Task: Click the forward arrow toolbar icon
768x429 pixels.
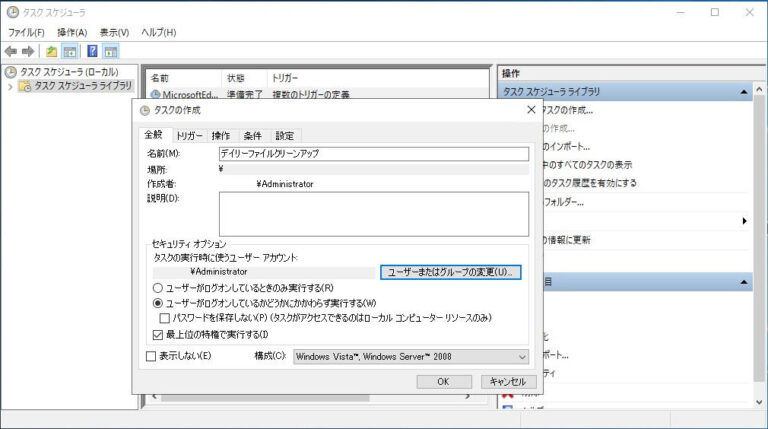Action: [28, 51]
